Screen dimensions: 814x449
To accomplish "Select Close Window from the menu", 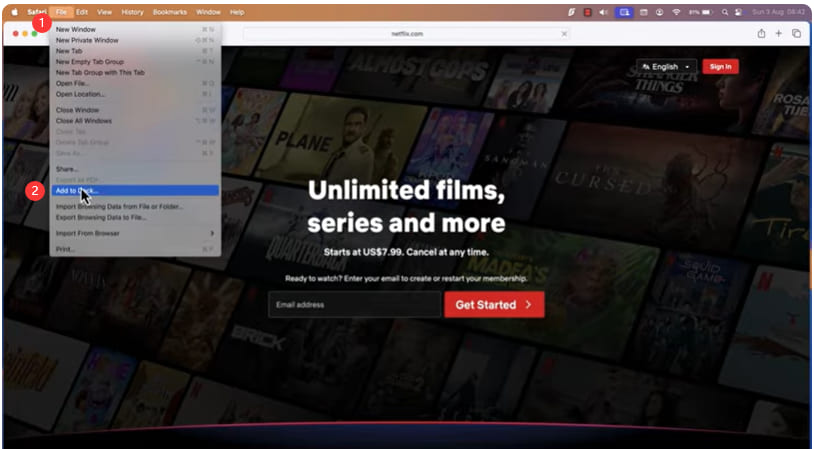I will 135,110.
